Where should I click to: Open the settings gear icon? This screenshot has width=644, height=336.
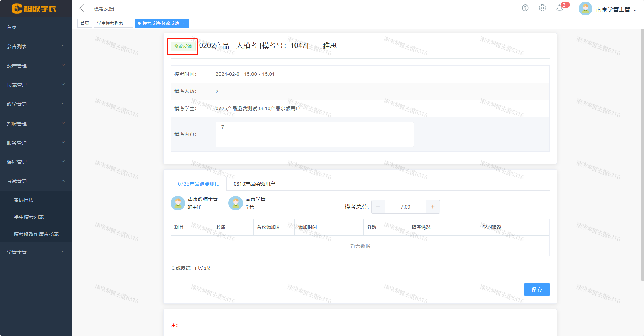tap(542, 8)
